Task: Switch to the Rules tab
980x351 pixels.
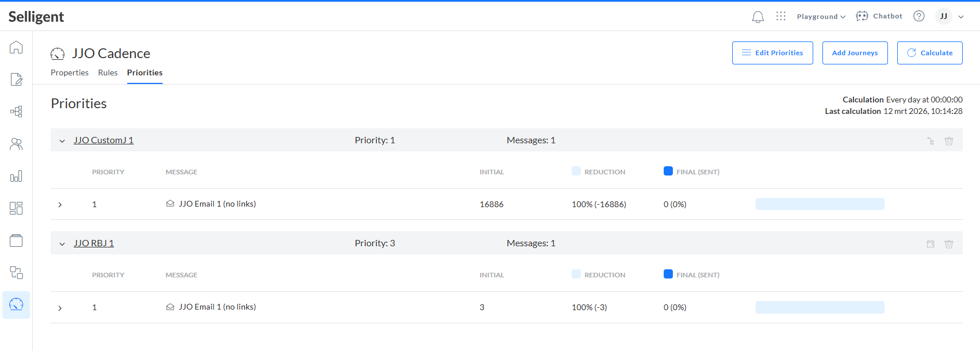Action: 108,73
